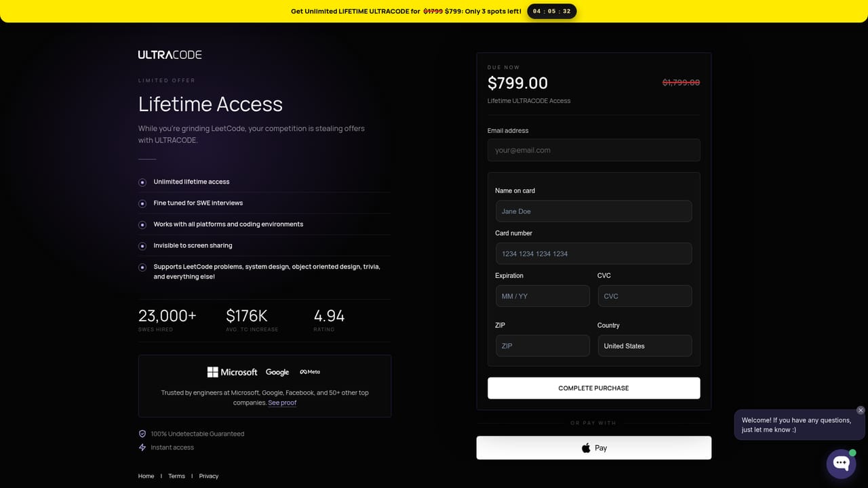Screen dimensions: 868x488
Task: Open the Country dropdown set to United States
Action: click(x=645, y=346)
